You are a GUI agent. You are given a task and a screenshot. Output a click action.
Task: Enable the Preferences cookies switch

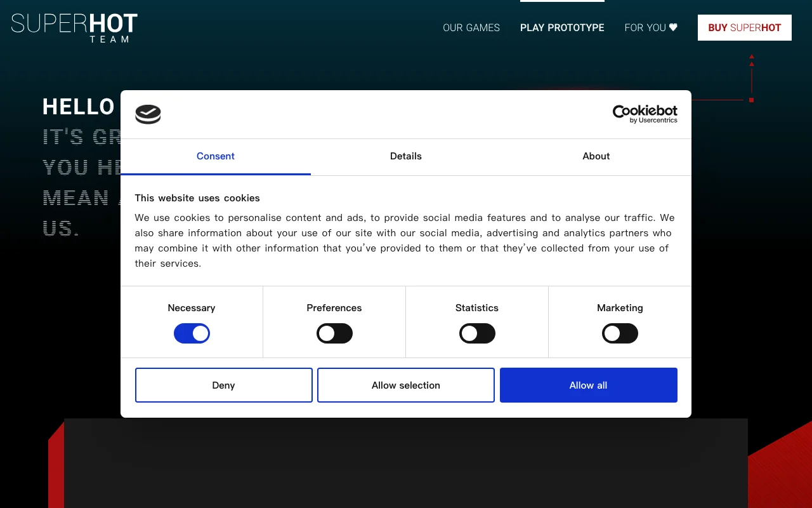(334, 333)
